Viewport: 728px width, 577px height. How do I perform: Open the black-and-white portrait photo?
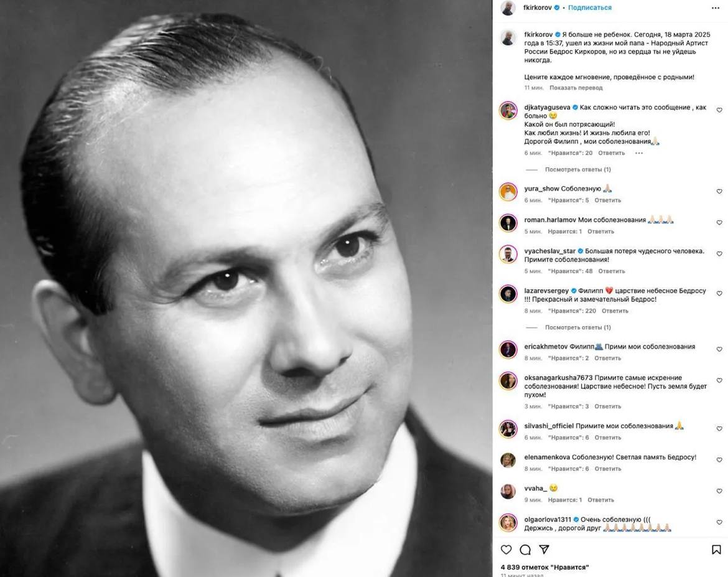(246, 289)
